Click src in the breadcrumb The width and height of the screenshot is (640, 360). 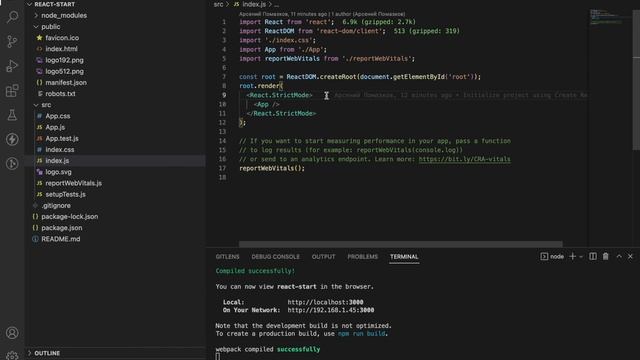pyautogui.click(x=218, y=4)
